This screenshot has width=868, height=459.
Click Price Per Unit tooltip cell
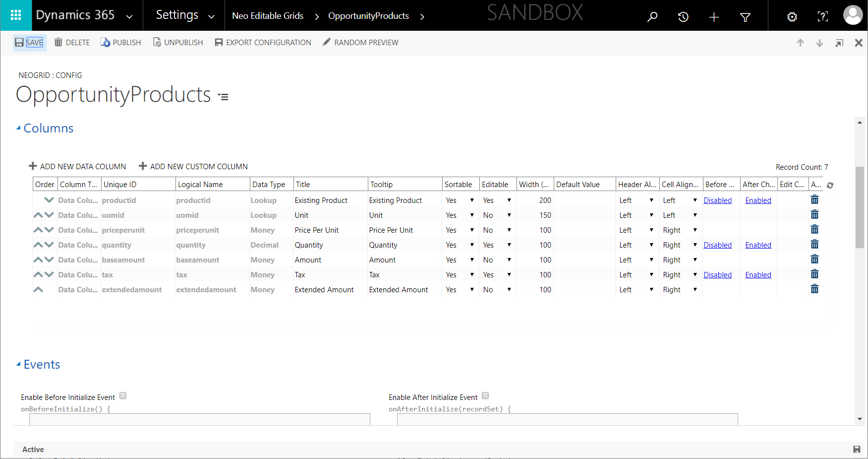405,230
